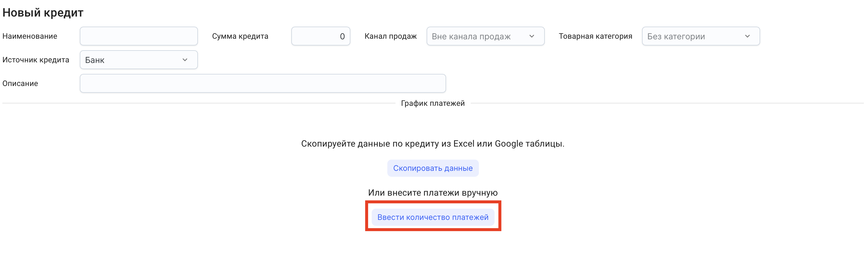The height and width of the screenshot is (279, 868).
Task: Click the chevron arrow beside Вне канала продаж
Action: point(532,36)
